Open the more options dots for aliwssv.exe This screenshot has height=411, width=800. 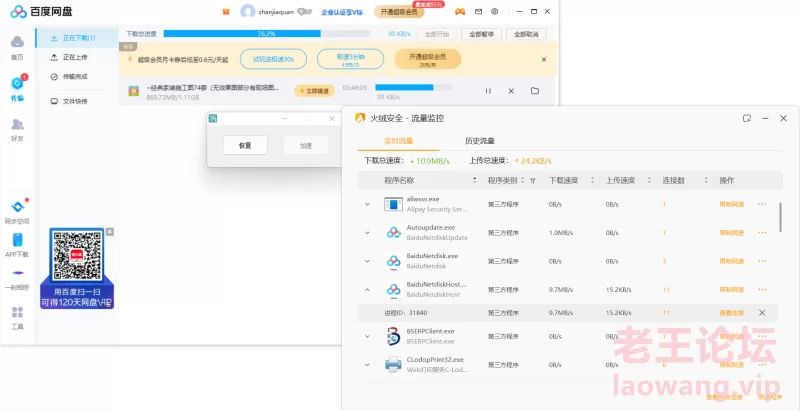[762, 204]
